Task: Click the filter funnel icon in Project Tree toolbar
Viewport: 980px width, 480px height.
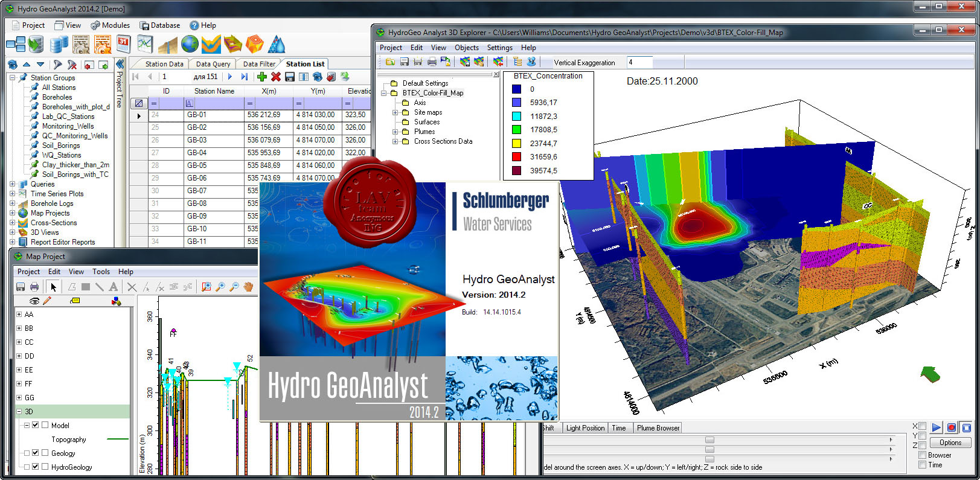Action: tap(57, 65)
